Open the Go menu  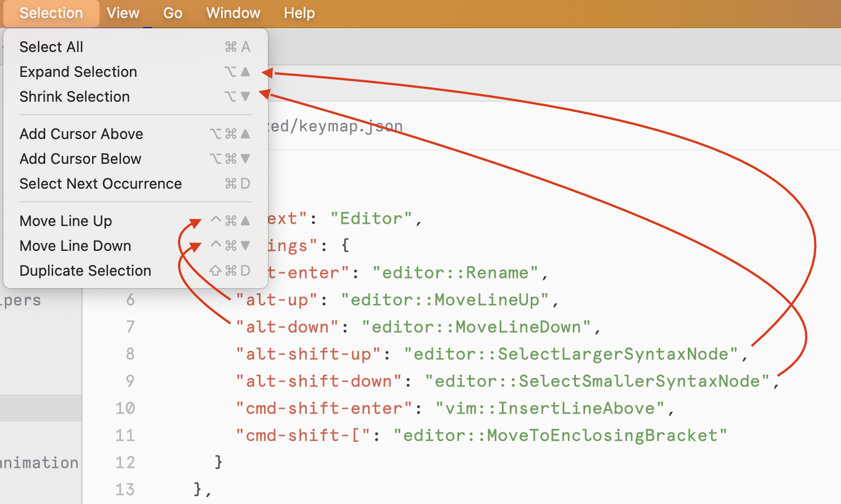[x=172, y=13]
